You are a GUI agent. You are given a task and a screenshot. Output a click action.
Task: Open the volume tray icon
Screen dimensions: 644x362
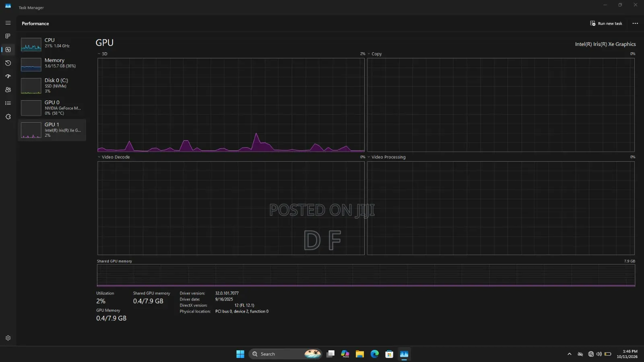tap(599, 354)
